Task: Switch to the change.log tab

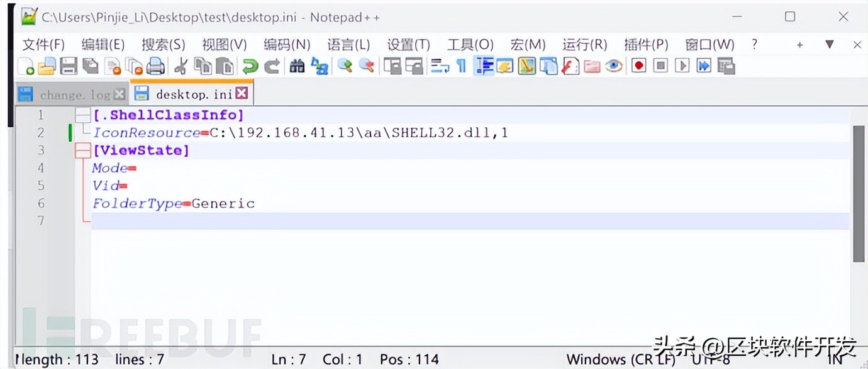Action: point(72,94)
